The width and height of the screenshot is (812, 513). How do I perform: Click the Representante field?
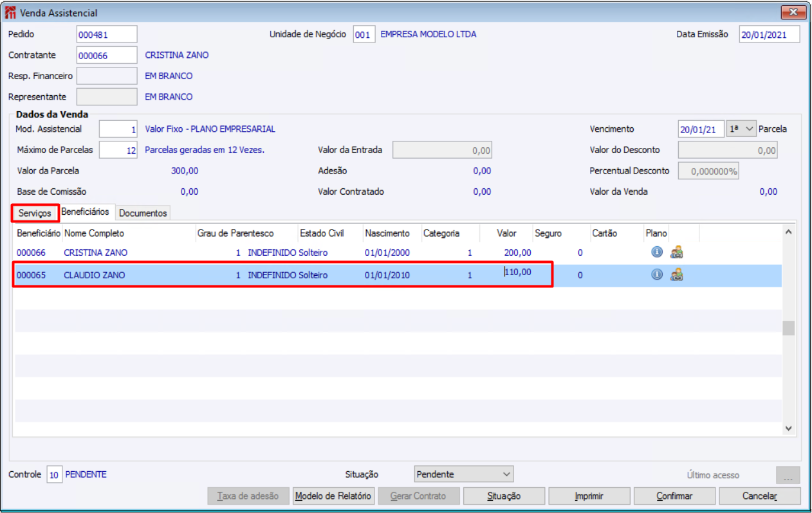point(107,96)
